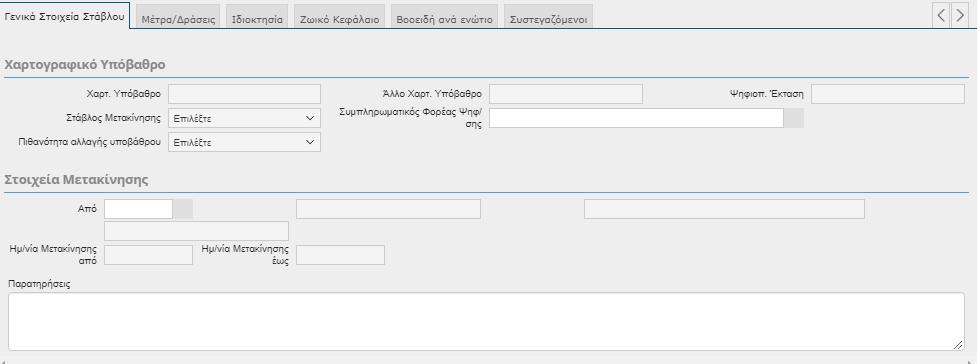
Task: Click the Χαρτογραφικό Υπόβαθρο section heading
Action: pos(85,65)
